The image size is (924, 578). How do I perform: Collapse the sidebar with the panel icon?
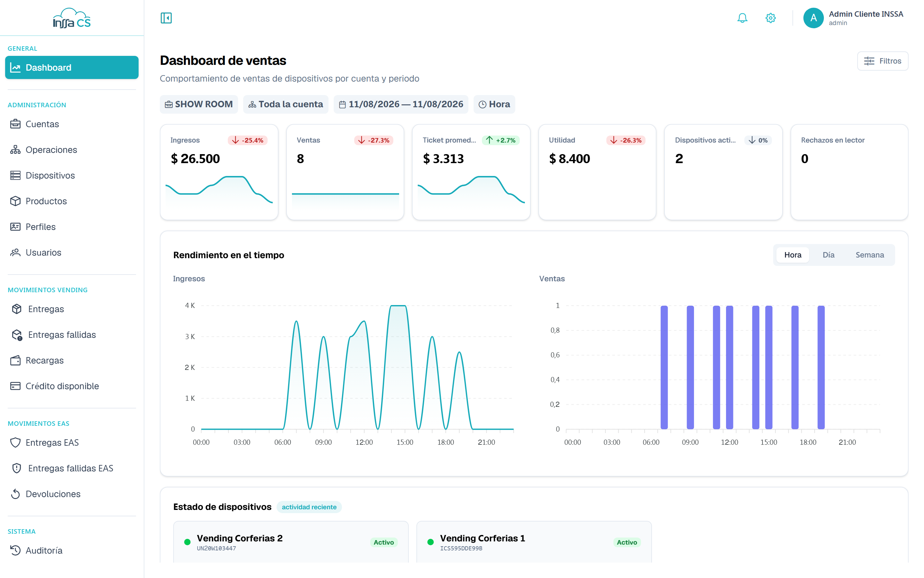pos(166,18)
